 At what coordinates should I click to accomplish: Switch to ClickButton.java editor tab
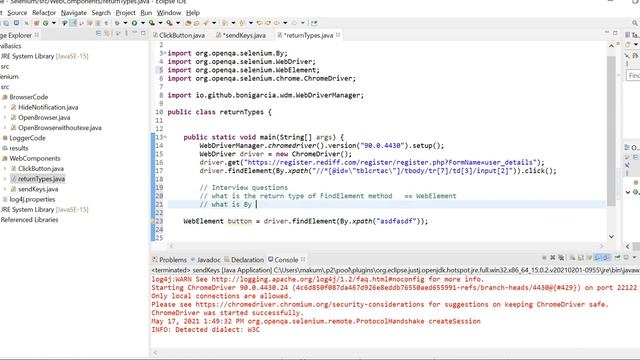(x=179, y=36)
